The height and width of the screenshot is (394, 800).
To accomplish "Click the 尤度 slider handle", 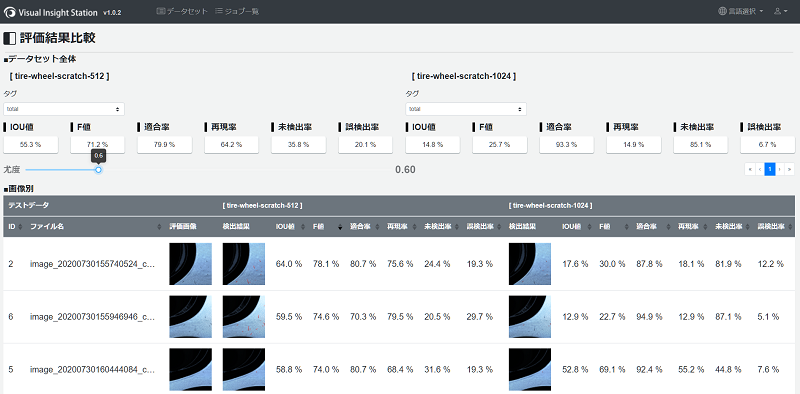I will [x=98, y=169].
